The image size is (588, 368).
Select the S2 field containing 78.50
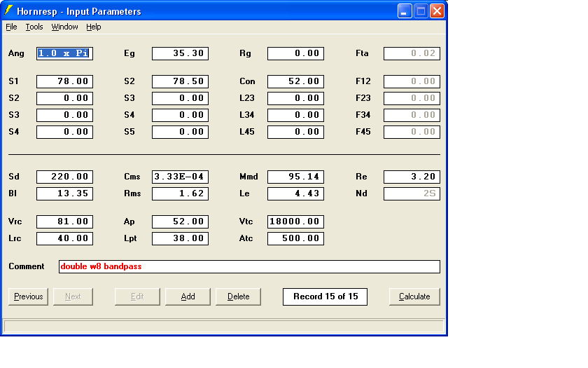180,81
